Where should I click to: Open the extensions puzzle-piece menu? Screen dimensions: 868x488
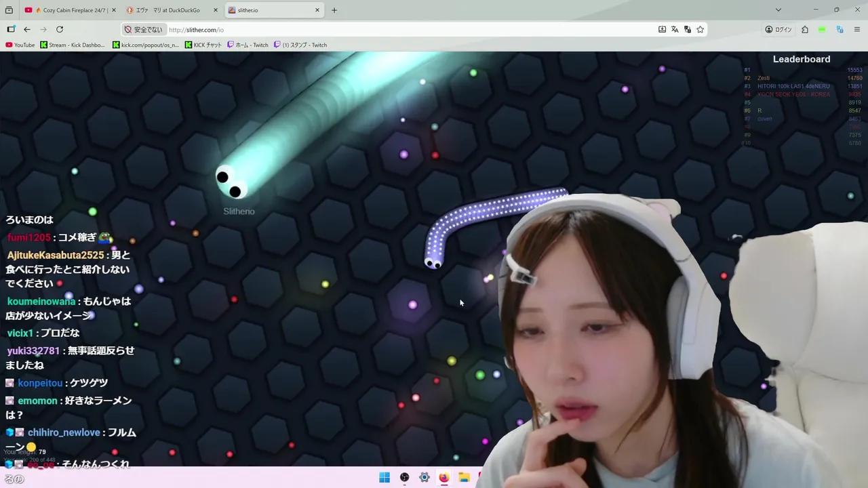coord(805,29)
